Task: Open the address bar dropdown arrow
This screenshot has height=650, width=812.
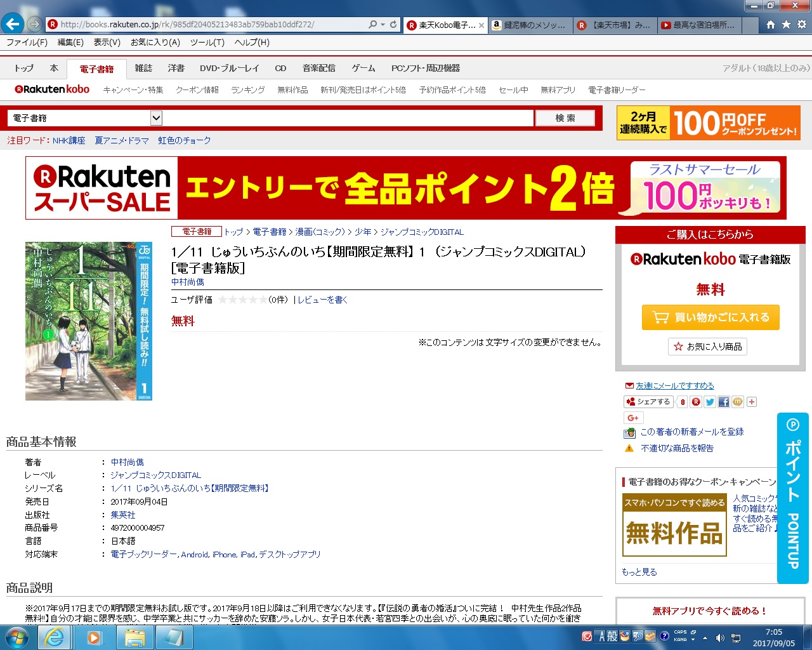Action: (x=383, y=25)
